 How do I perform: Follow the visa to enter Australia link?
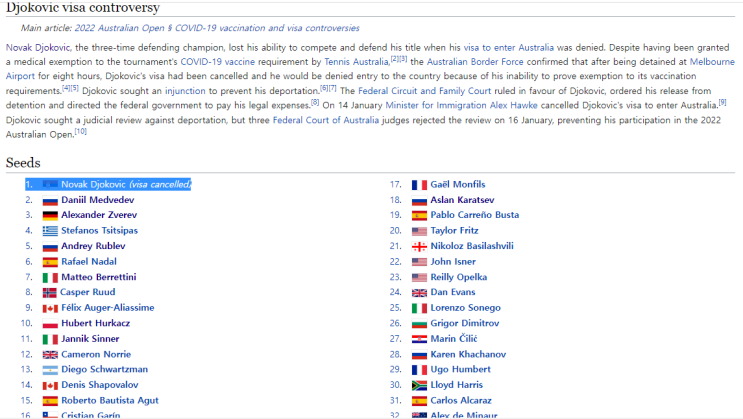click(508, 47)
